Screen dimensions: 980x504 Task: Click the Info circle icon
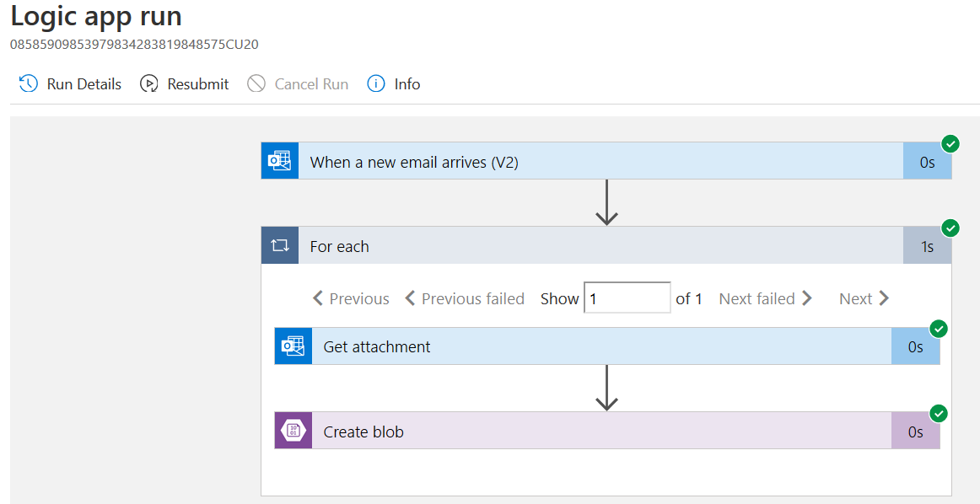[376, 83]
